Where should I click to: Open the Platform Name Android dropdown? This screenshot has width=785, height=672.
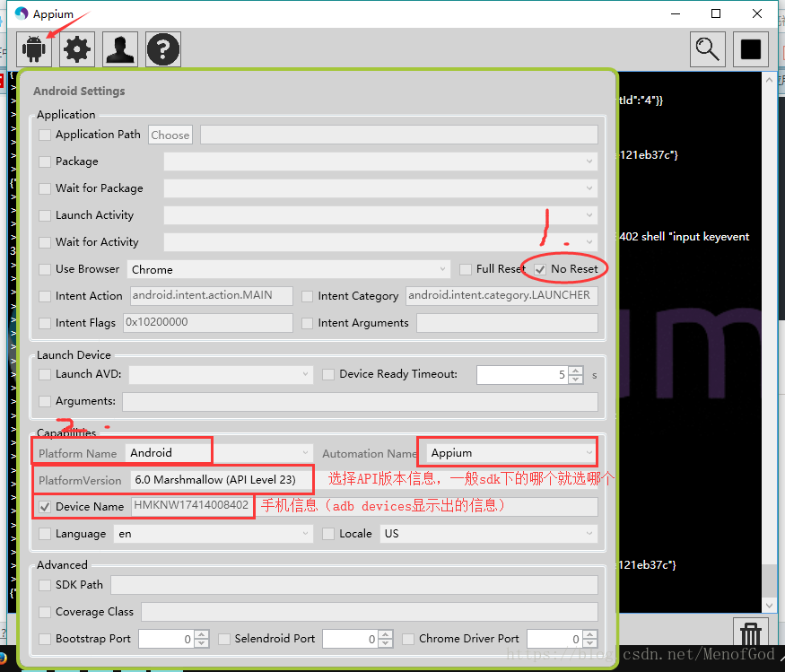(219, 453)
